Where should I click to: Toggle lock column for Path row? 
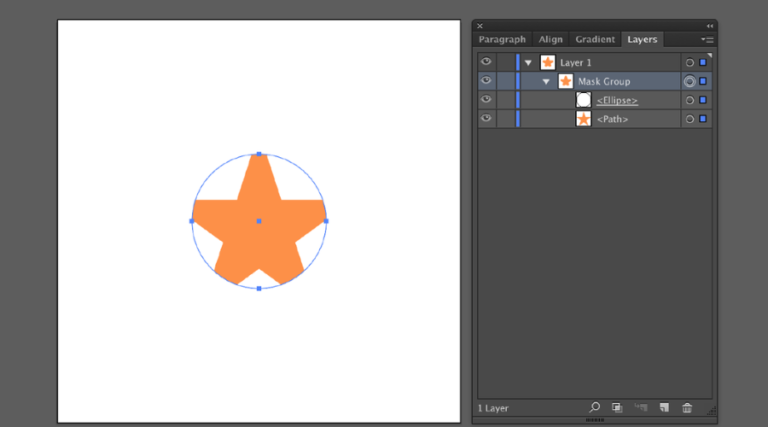coord(505,119)
